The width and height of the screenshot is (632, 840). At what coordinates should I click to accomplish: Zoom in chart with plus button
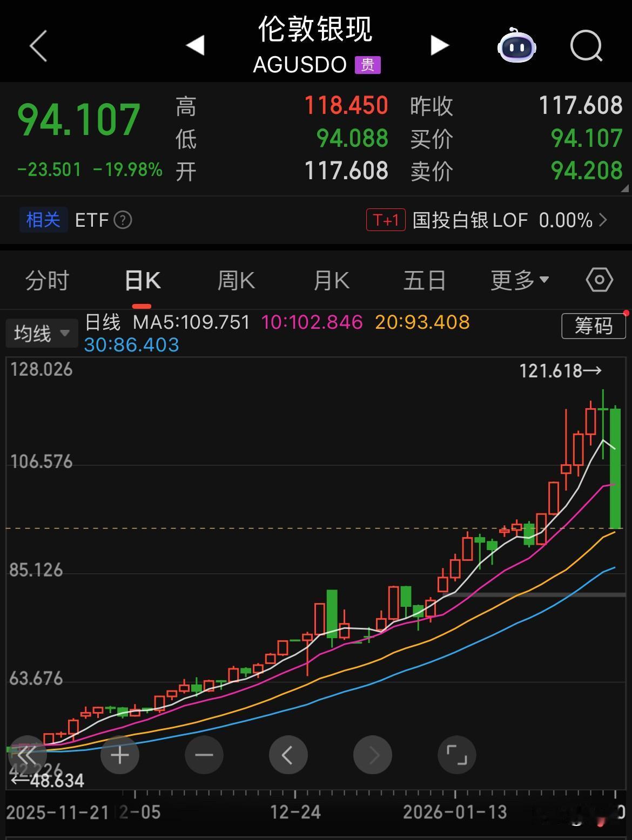[x=120, y=755]
